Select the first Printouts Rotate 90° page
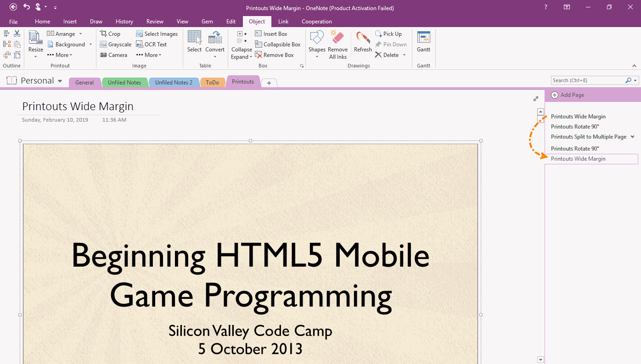This screenshot has height=364, width=641. (x=575, y=127)
